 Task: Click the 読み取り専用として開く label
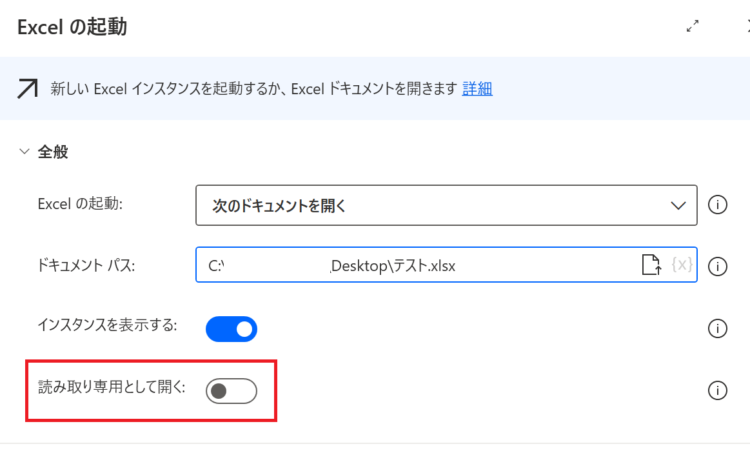coord(111,387)
